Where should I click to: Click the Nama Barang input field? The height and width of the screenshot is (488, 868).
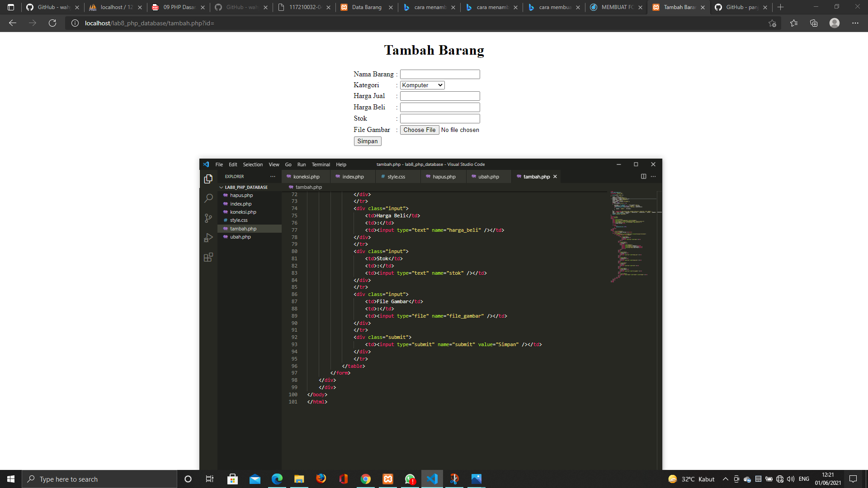click(x=439, y=74)
